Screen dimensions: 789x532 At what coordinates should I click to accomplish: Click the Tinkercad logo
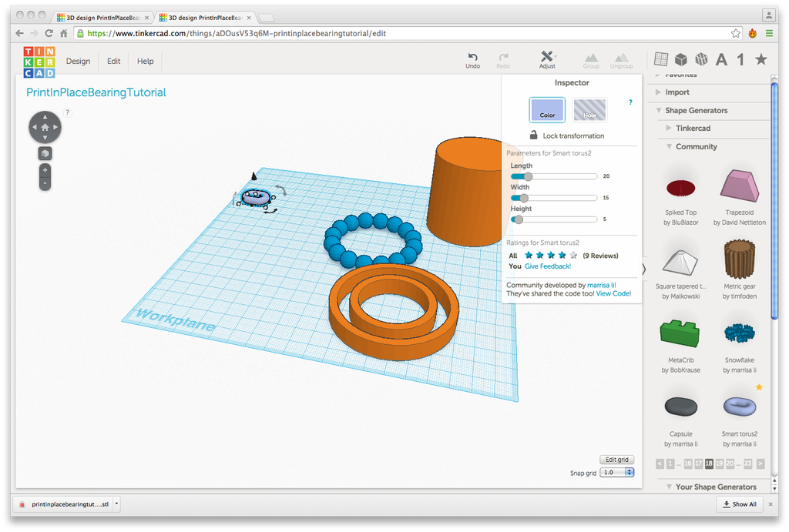[x=39, y=62]
